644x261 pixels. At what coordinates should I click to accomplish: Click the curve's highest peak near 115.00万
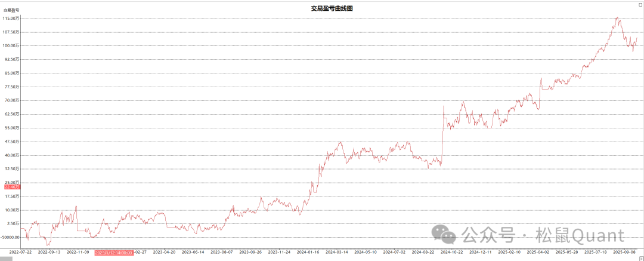tap(617, 18)
